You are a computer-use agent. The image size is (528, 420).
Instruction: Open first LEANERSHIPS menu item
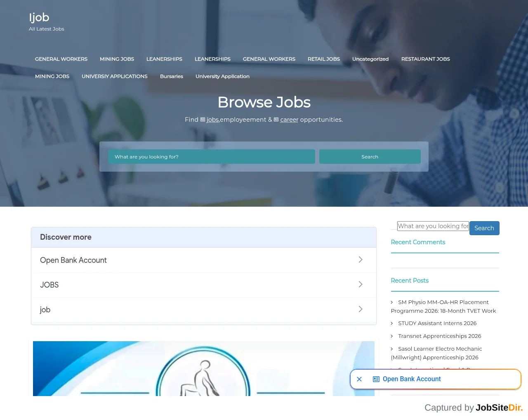tap(164, 59)
